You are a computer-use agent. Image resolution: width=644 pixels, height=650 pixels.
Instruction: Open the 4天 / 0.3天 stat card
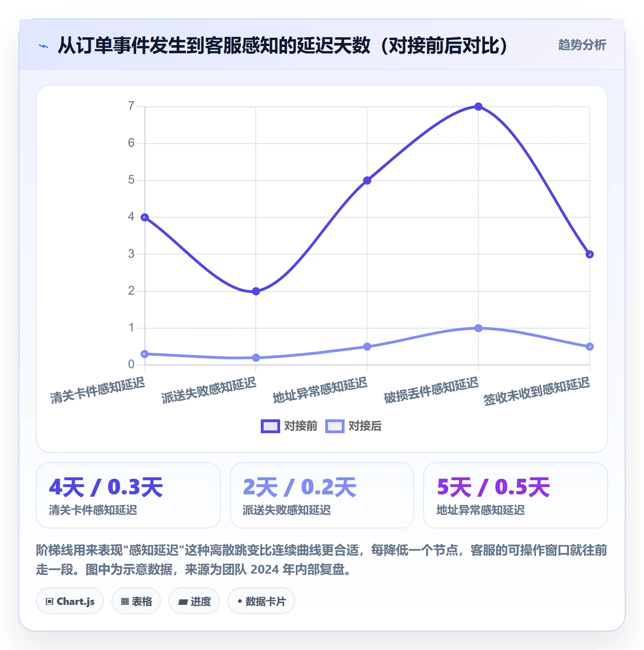click(128, 495)
